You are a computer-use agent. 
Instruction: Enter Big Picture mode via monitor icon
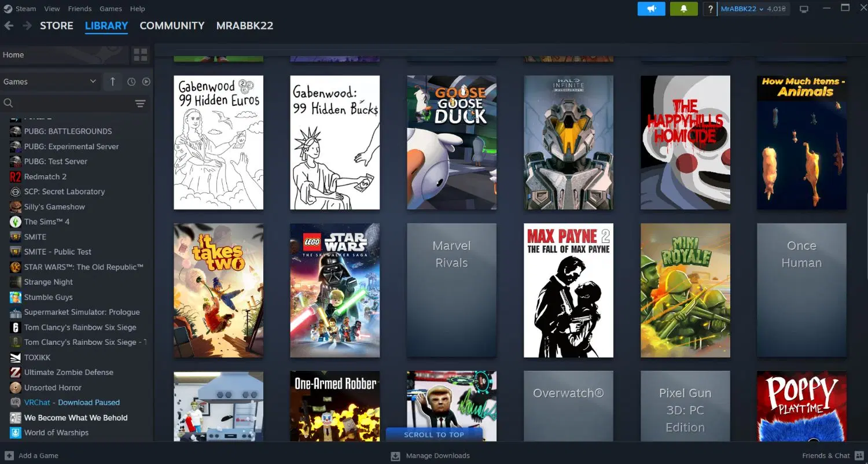pyautogui.click(x=804, y=9)
